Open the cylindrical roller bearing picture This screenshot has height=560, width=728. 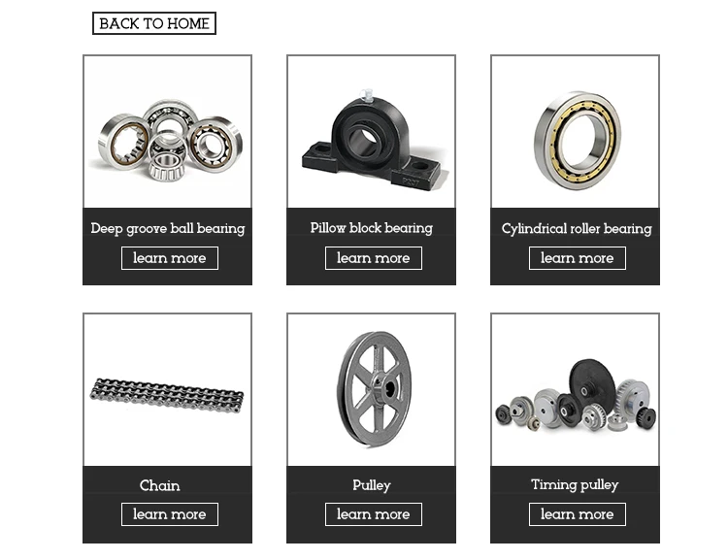click(575, 131)
